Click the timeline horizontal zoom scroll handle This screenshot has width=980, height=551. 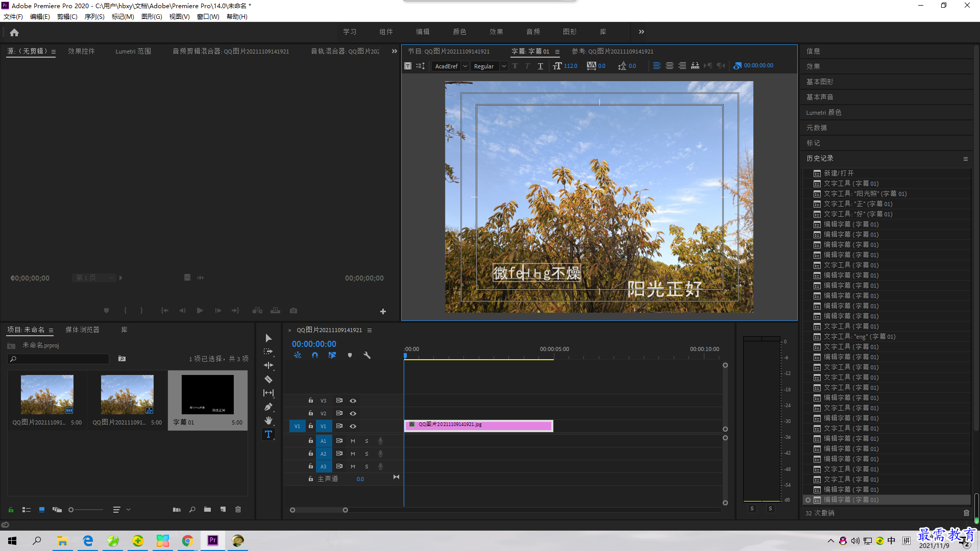tap(345, 510)
